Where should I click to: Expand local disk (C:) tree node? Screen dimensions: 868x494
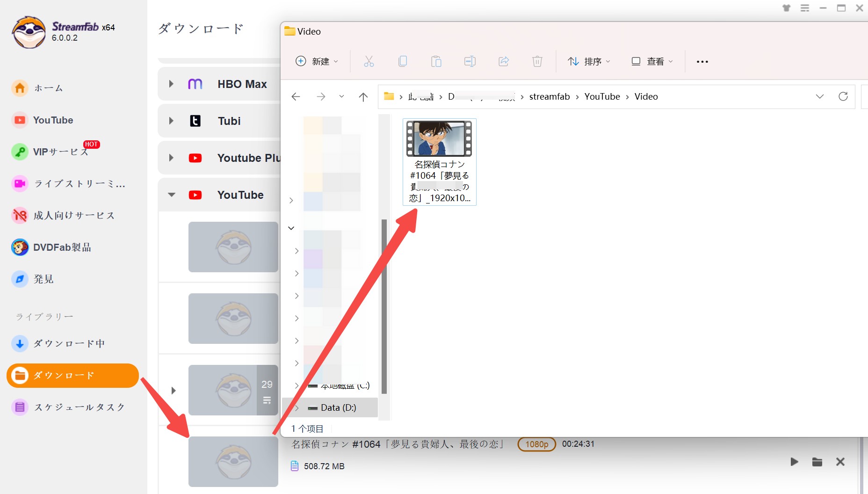(296, 385)
